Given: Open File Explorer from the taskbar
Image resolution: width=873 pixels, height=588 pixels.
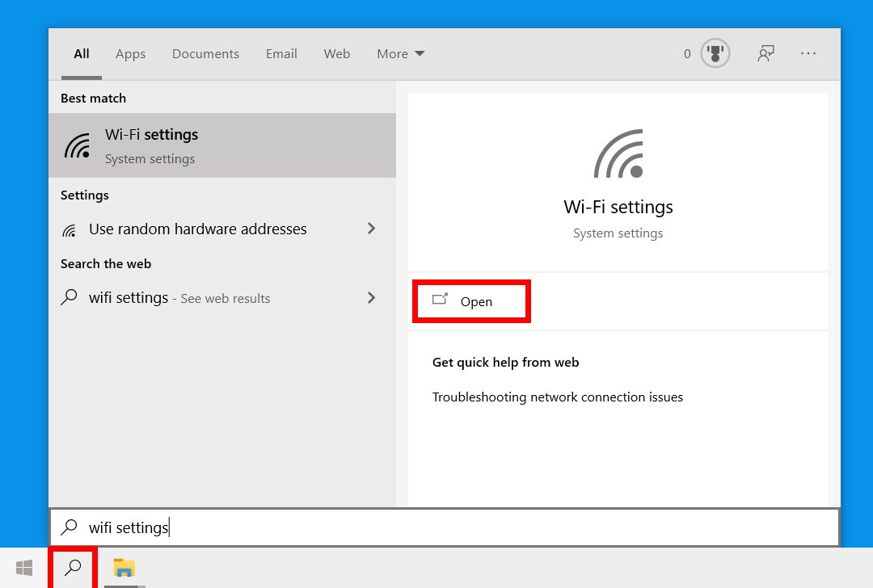Looking at the screenshot, I should [x=123, y=568].
